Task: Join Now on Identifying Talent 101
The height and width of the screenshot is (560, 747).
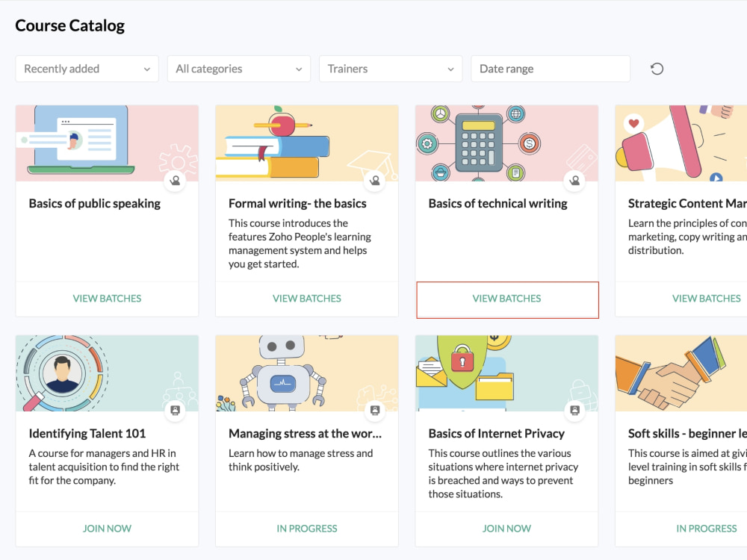Action: (x=107, y=529)
